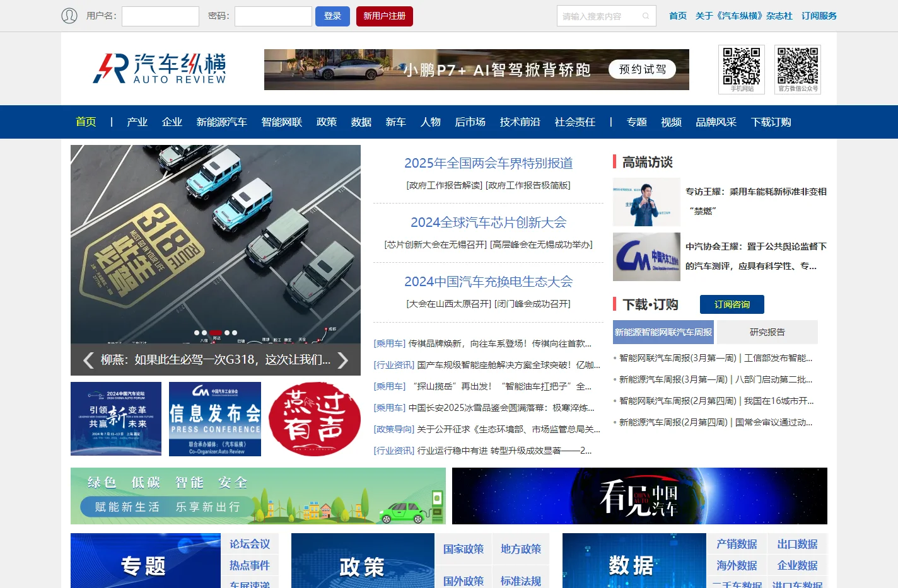
Task: Select the last carousel dot
Action: [235, 333]
